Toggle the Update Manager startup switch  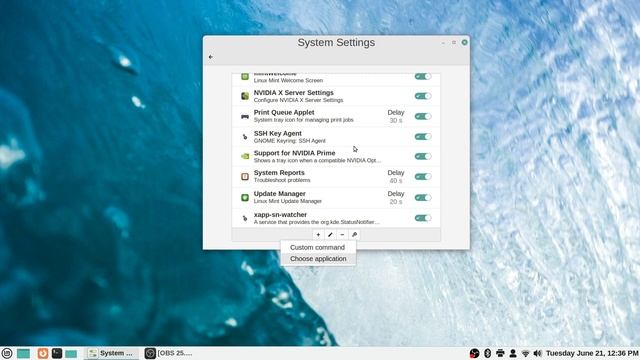pos(423,198)
